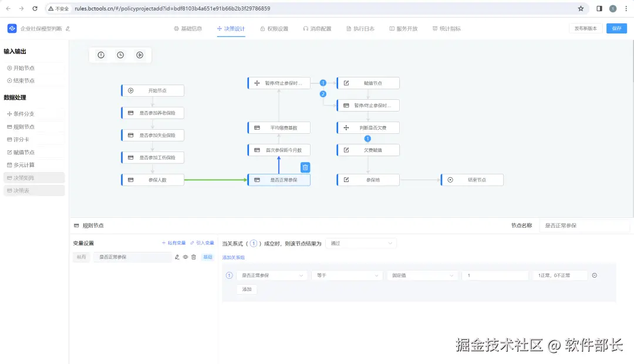
Task: Open the 通过 result dropdown
Action: point(361,242)
